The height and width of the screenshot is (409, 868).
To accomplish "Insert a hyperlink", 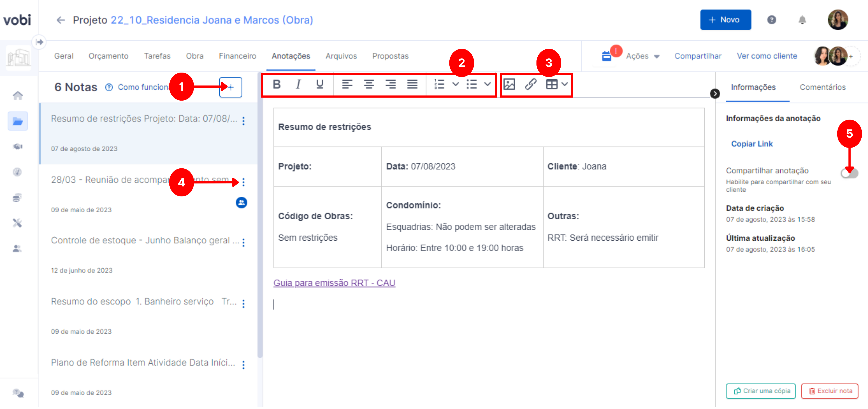I will click(x=530, y=85).
